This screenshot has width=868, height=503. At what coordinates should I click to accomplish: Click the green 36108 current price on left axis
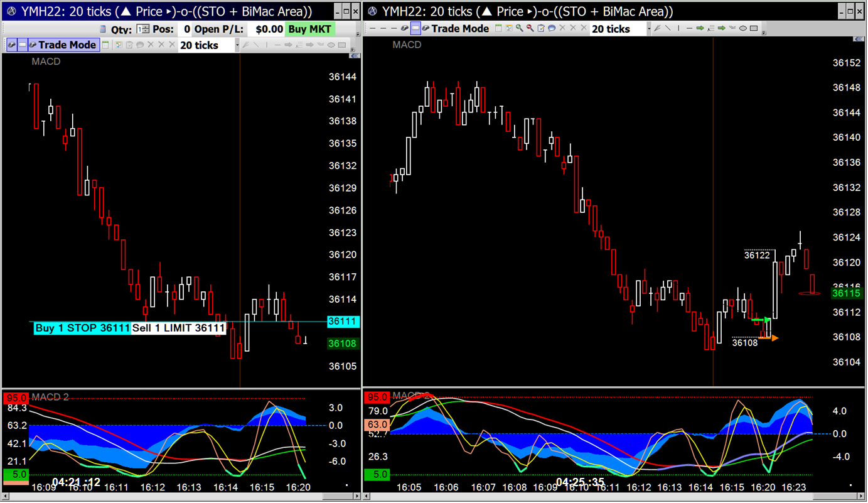tap(343, 343)
